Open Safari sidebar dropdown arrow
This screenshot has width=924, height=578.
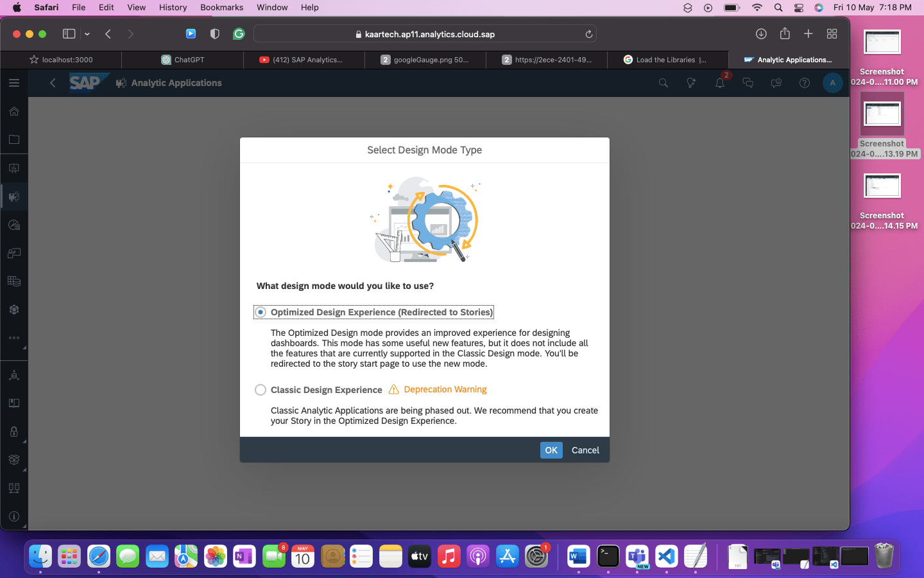(x=87, y=34)
